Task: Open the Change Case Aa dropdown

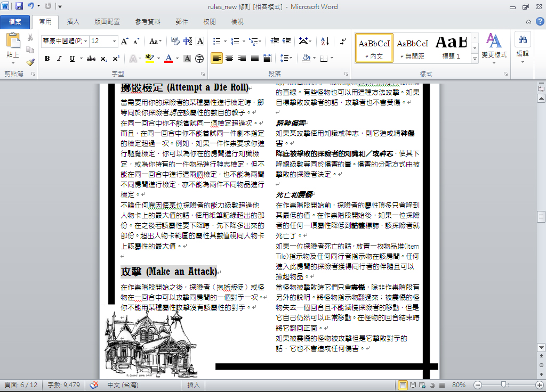Action: tap(155, 42)
